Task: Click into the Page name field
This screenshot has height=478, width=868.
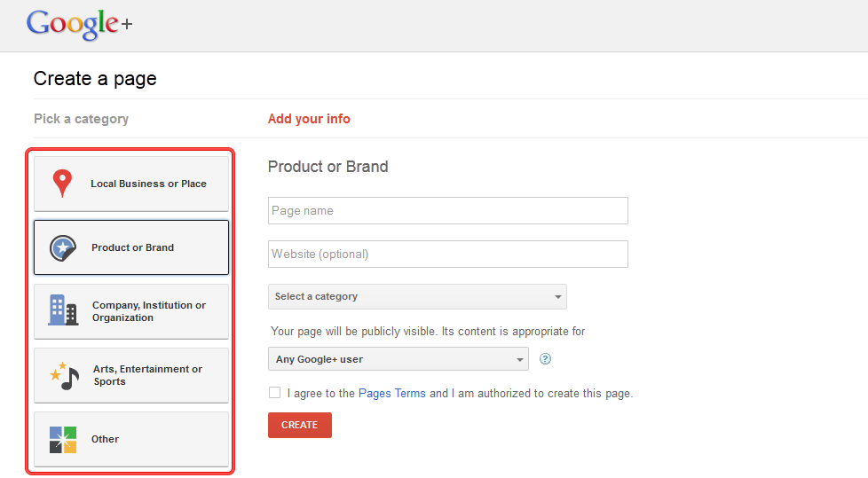Action: 447,211
